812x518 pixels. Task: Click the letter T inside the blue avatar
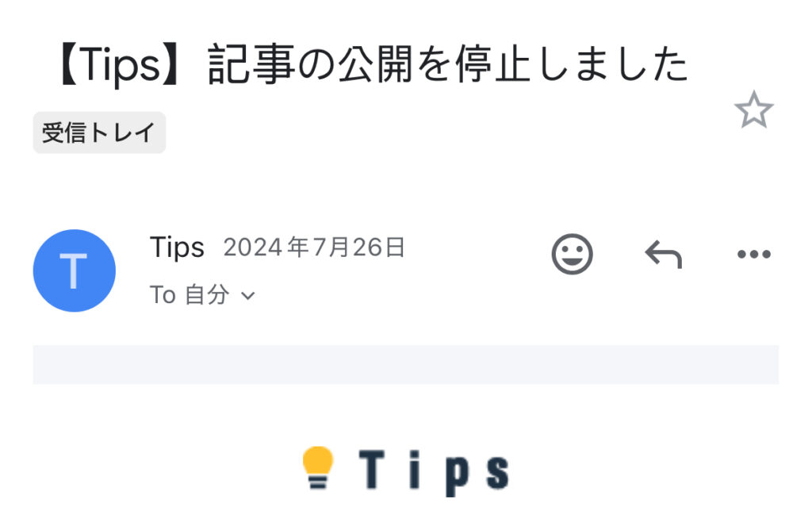pyautogui.click(x=74, y=271)
